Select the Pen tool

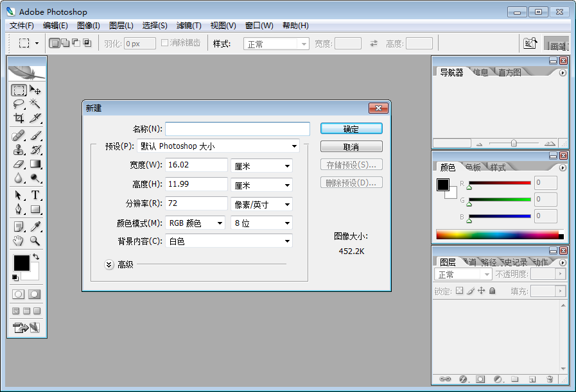click(x=19, y=209)
